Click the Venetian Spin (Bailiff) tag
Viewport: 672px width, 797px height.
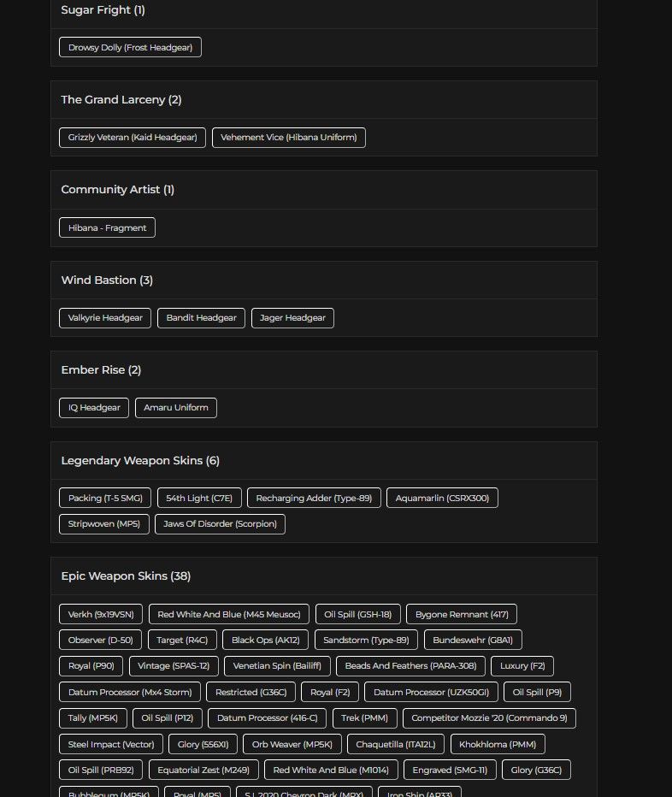pos(277,666)
